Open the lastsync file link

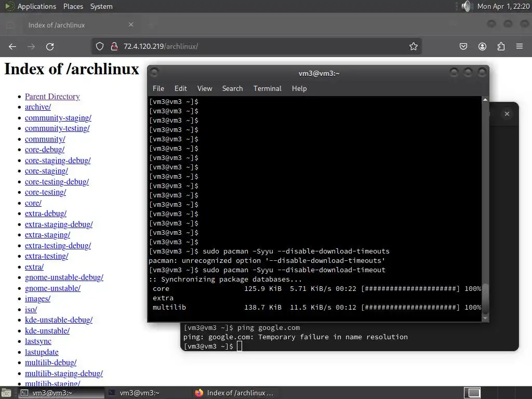tap(38, 341)
